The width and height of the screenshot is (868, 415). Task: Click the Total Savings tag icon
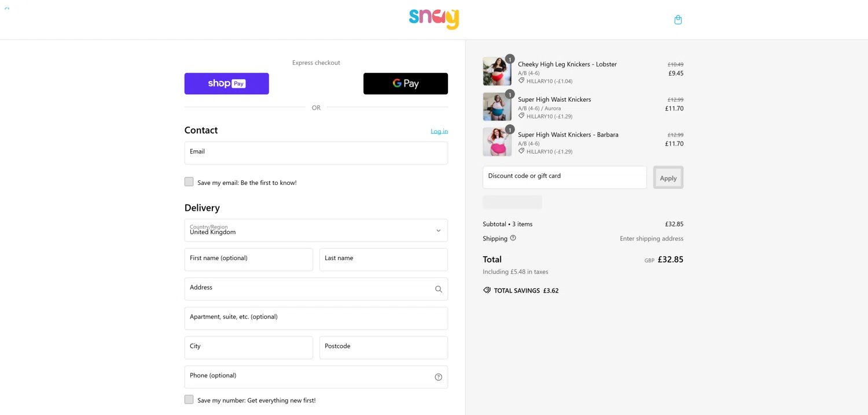(x=487, y=290)
